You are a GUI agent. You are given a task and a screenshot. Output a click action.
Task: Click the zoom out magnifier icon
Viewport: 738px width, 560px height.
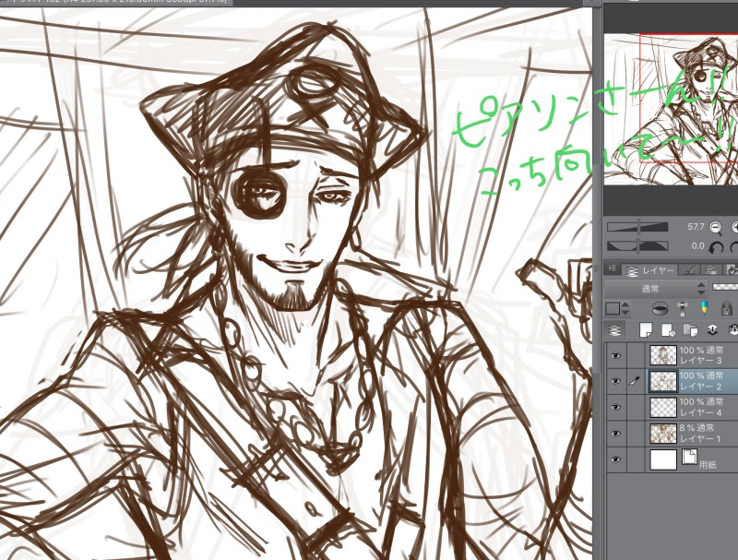(716, 228)
